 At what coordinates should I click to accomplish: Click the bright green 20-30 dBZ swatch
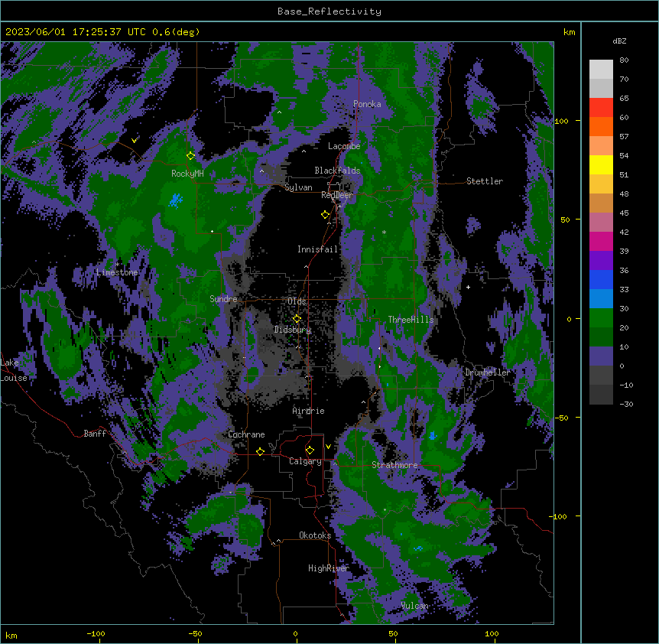coord(601,318)
